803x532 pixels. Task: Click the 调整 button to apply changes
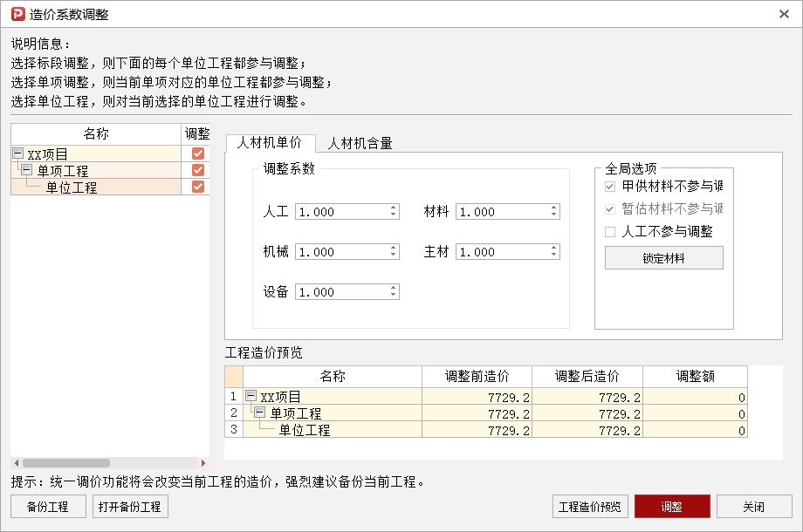pos(672,506)
